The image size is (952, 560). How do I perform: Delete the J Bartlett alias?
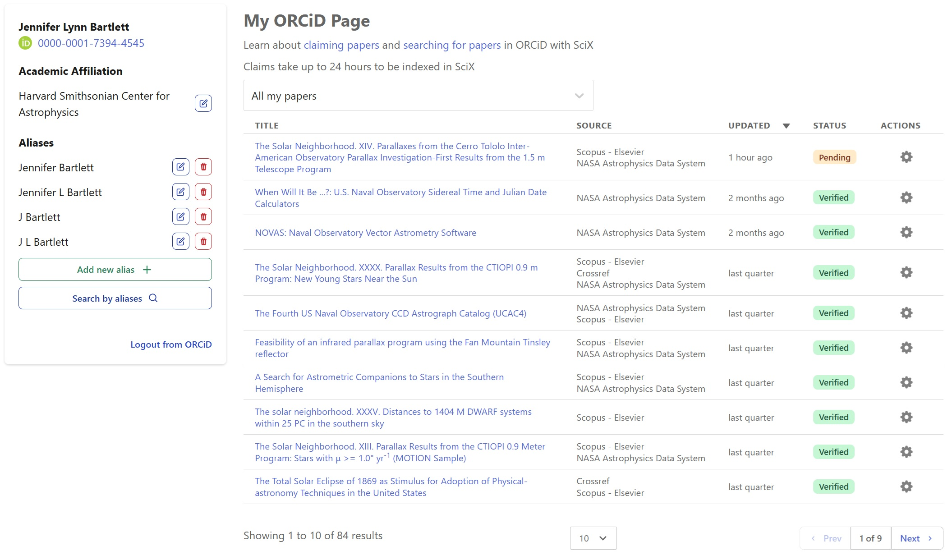(x=203, y=216)
